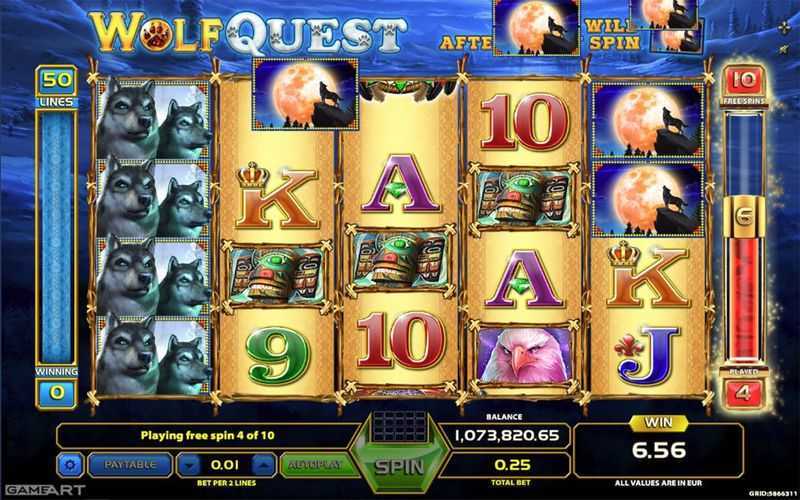Click the purple eagle symbol
Image resolution: width=800 pixels, height=500 pixels.
pos(524,355)
